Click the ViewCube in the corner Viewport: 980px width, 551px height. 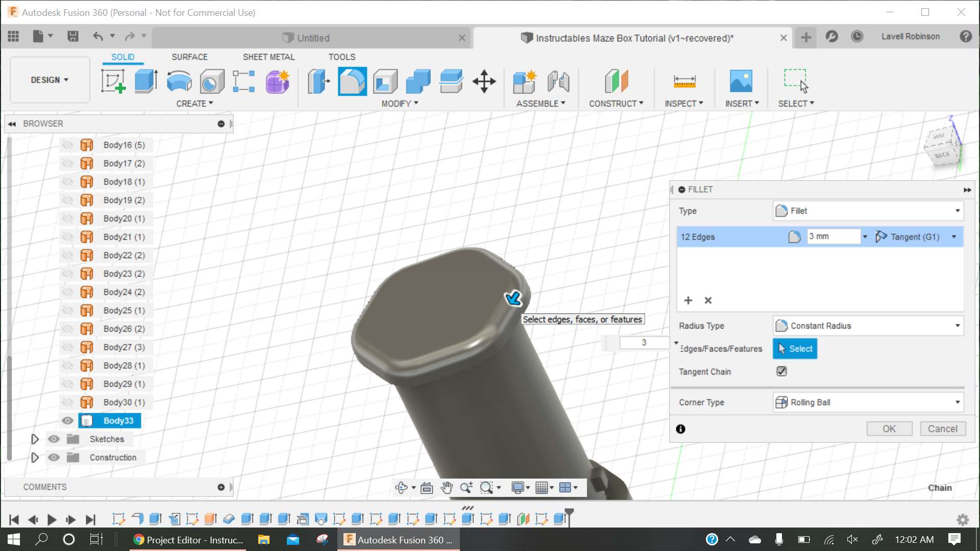click(942, 145)
